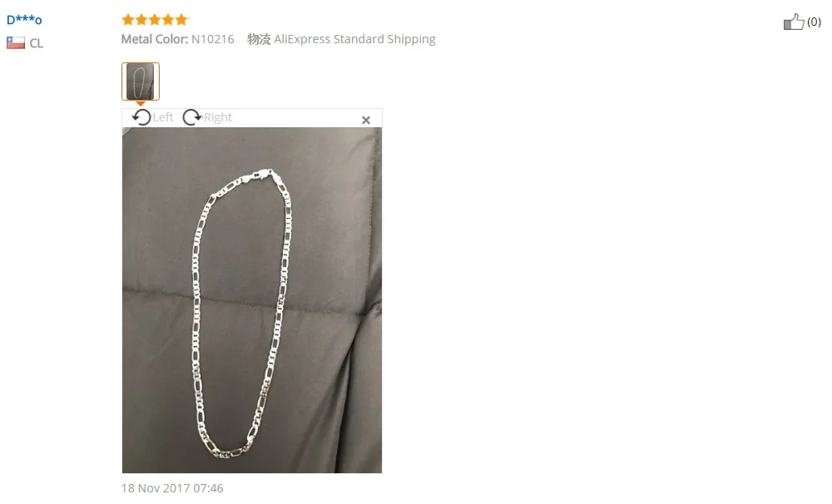The image size is (832, 504).
Task: Open reviewer D***o's profile name
Action: [24, 20]
